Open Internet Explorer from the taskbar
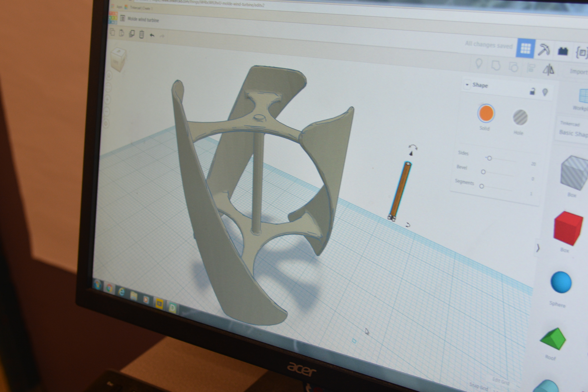 [122, 292]
